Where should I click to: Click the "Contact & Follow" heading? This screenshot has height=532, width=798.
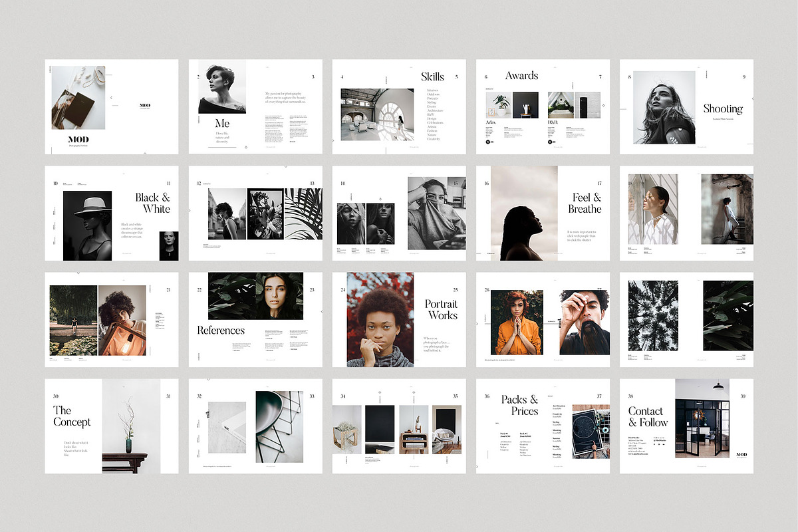(648, 417)
